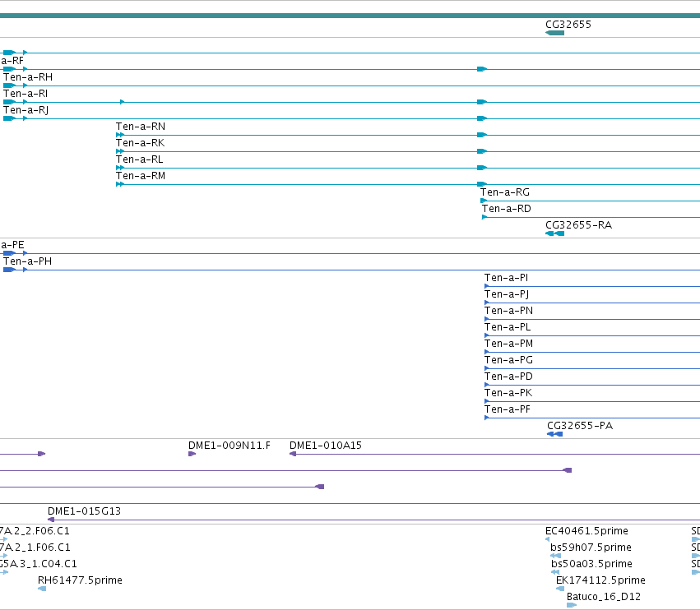This screenshot has width=700, height=610.
Task: Select DME1-015G13 clone label
Action: click(x=85, y=511)
